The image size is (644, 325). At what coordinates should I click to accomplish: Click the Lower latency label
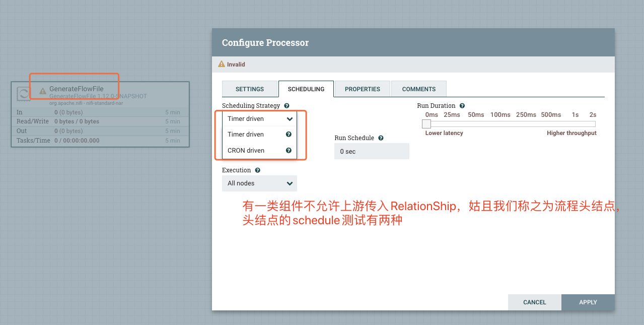tap(444, 133)
